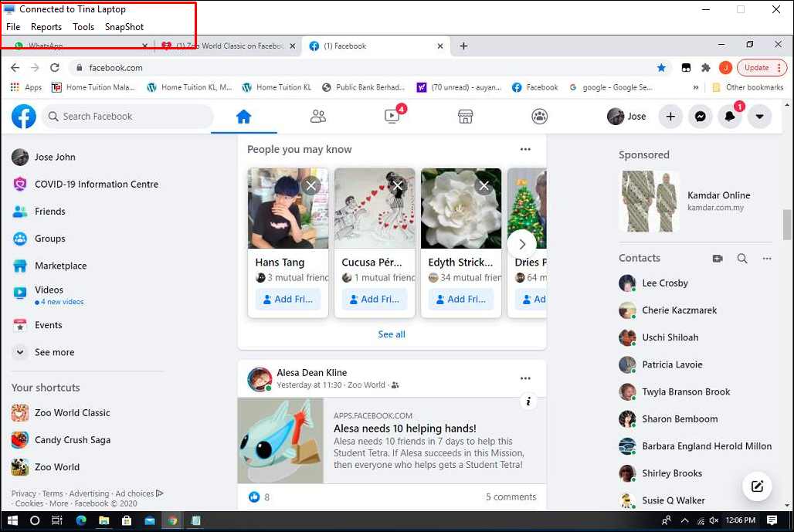Click the Search Facebook input field
This screenshot has width=794, height=532.
pyautogui.click(x=127, y=116)
